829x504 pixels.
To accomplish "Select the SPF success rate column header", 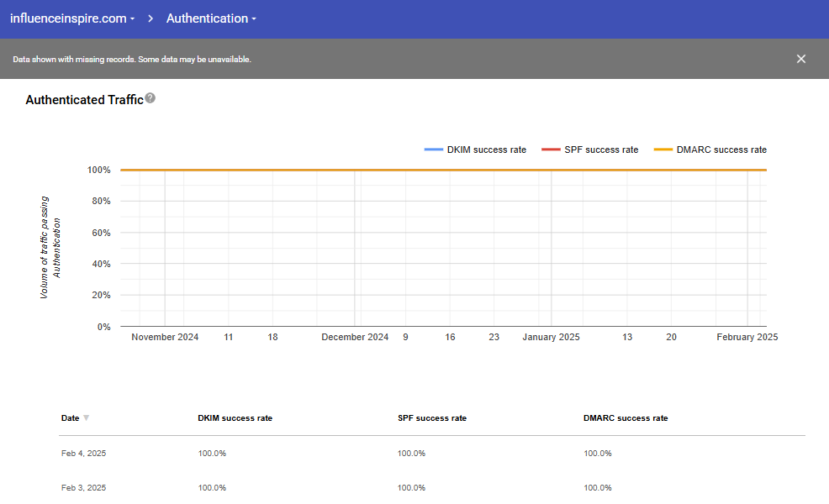I will [x=431, y=417].
